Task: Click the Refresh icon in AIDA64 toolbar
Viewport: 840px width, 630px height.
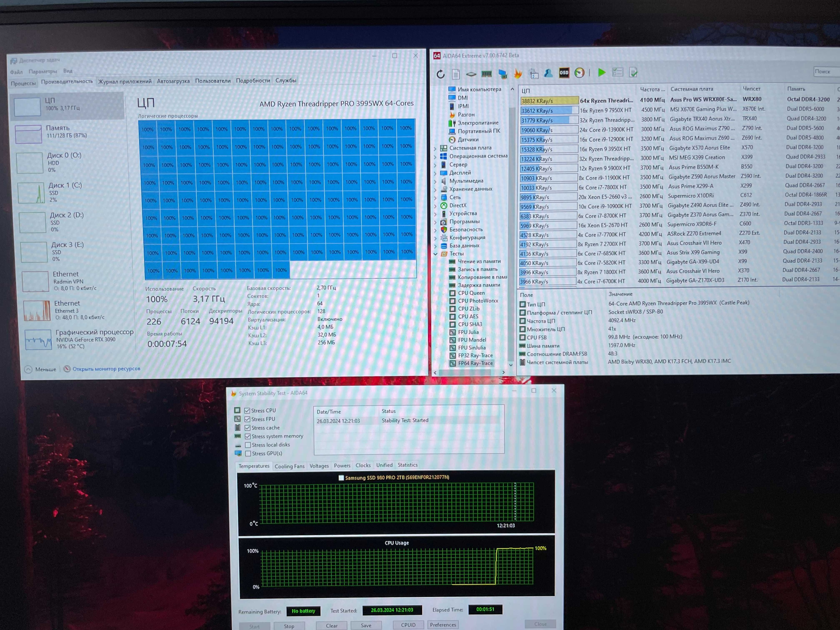Action: (x=440, y=74)
